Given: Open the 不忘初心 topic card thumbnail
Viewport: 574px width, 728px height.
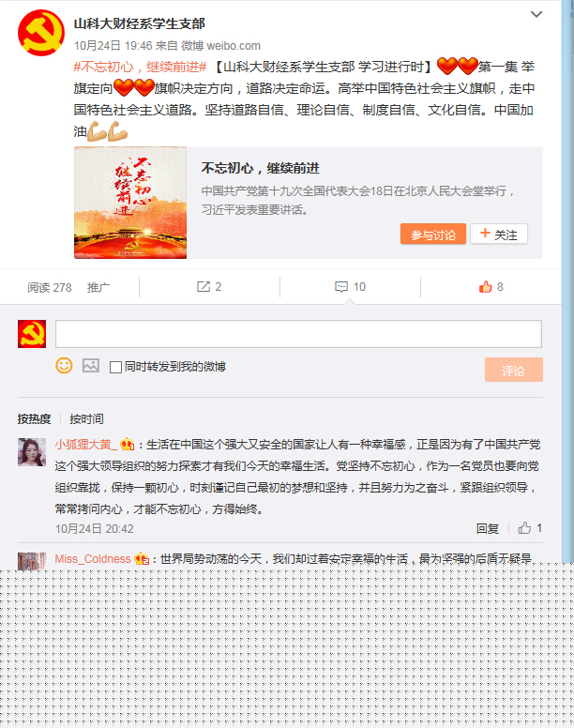Looking at the screenshot, I should tap(130, 203).
